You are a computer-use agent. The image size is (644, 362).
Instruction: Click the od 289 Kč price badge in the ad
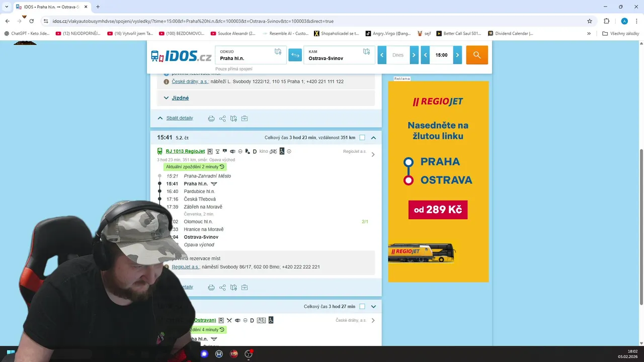click(438, 210)
